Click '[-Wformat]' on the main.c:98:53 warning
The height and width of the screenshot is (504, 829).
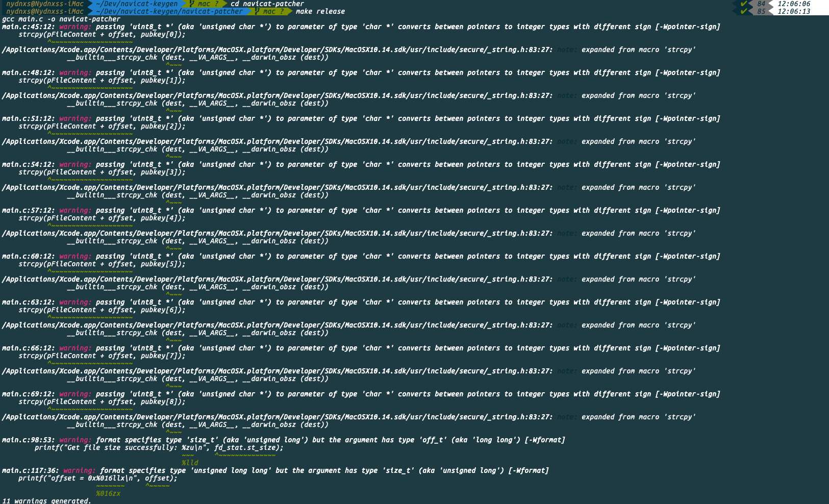545,440
